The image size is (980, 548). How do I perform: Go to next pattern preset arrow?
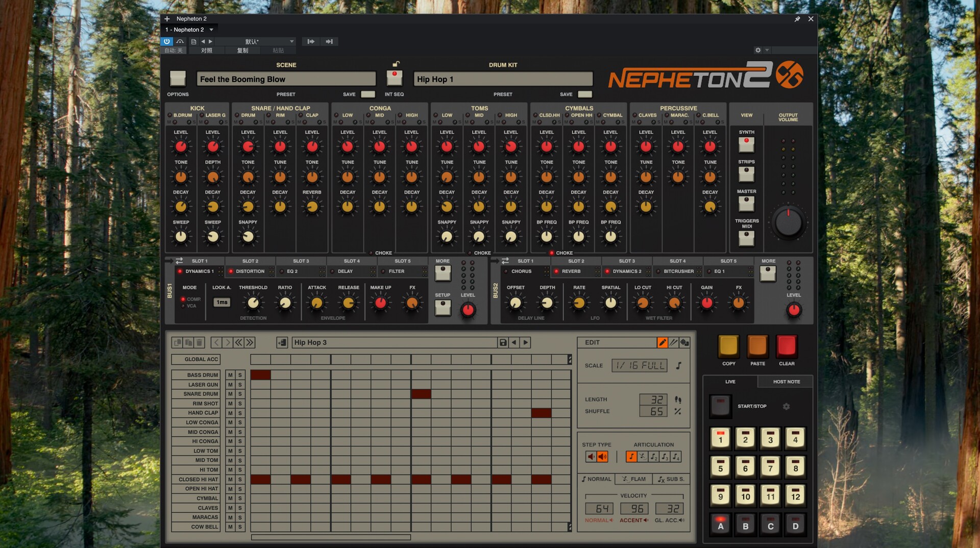pos(526,342)
